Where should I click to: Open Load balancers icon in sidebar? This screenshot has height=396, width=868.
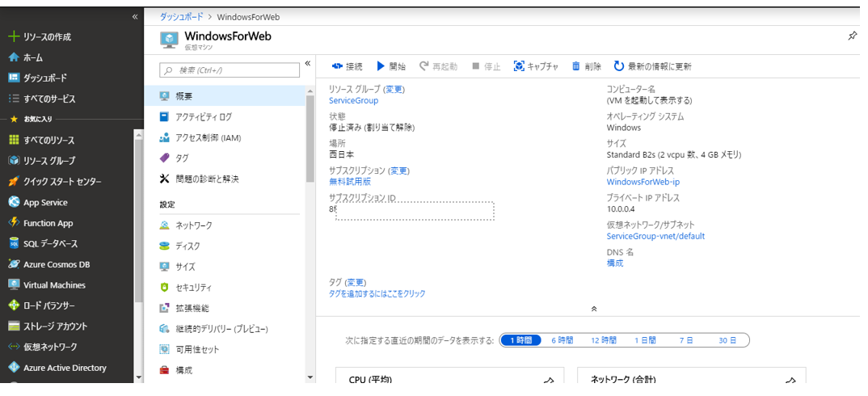click(15, 305)
